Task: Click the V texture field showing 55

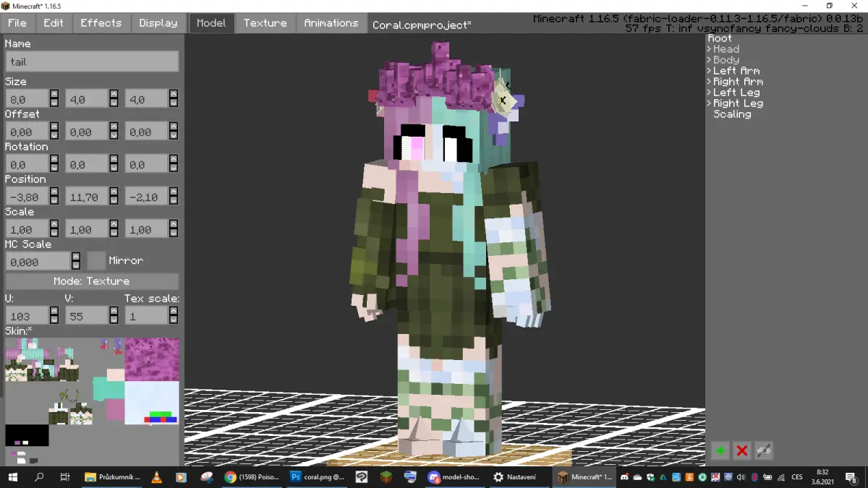Action: coord(88,315)
